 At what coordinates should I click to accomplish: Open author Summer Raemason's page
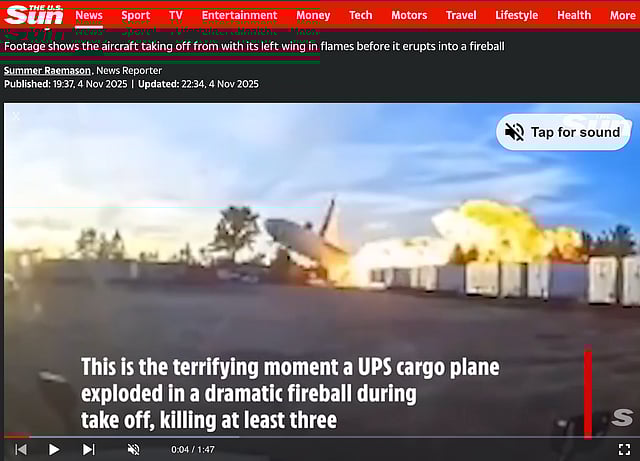(x=47, y=71)
